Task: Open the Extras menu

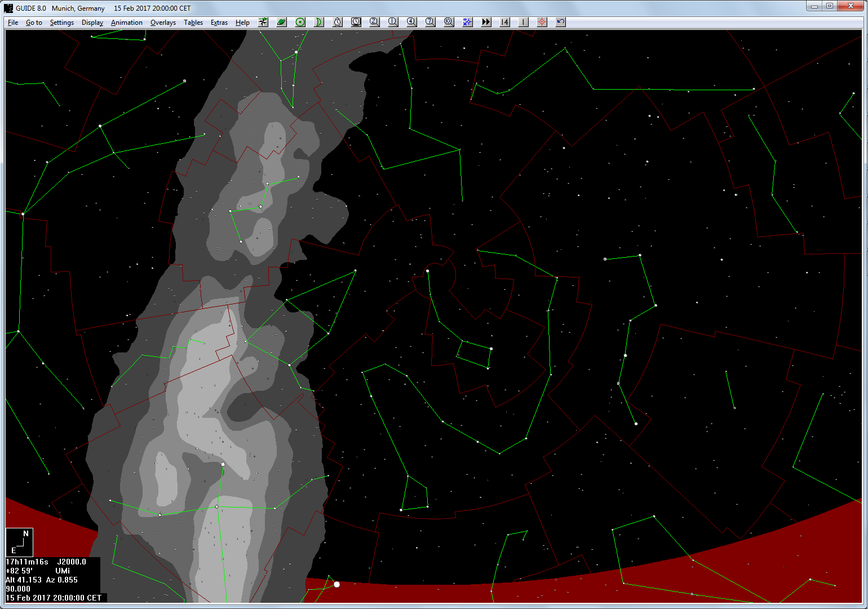Action: click(219, 23)
